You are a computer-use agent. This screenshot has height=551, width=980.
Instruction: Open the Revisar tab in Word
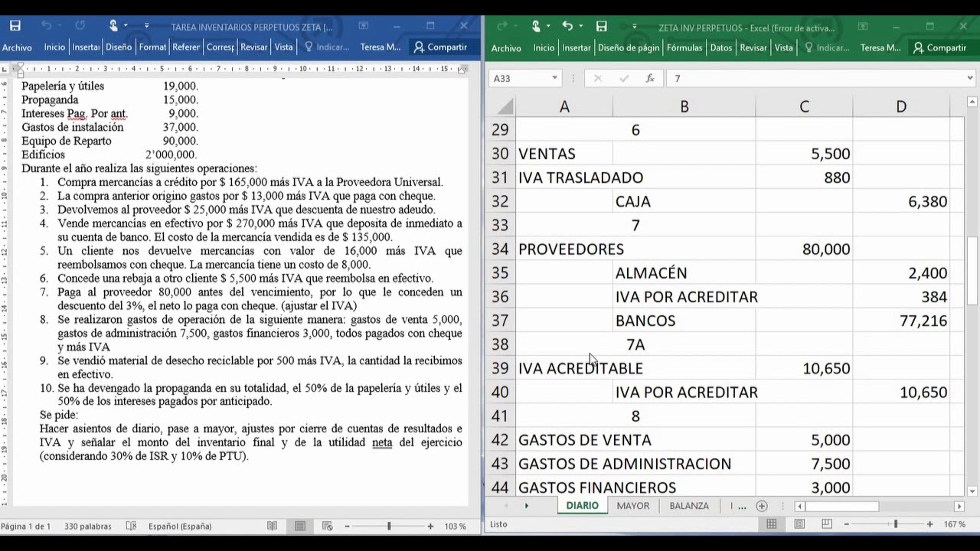pos(254,47)
